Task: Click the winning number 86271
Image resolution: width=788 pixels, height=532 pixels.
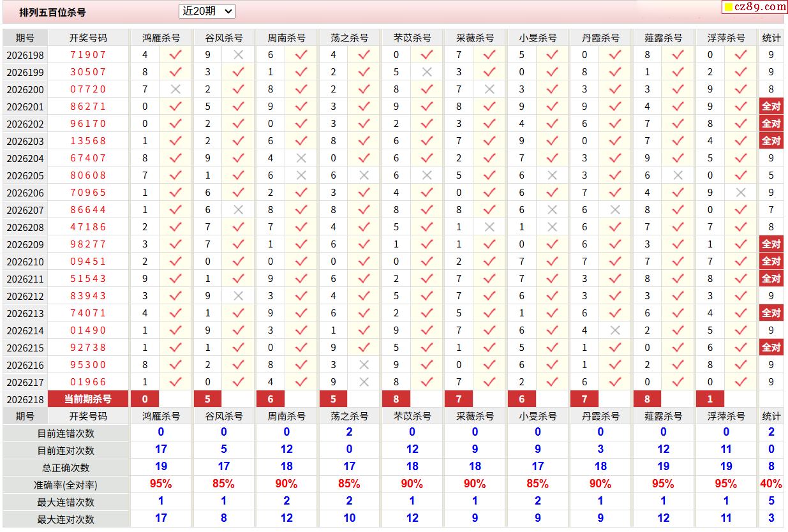Action: coord(88,107)
